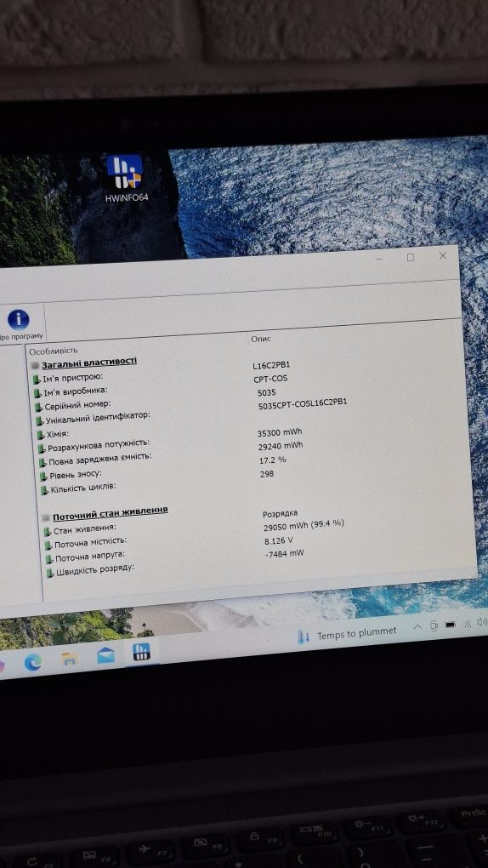Open File Explorer from the taskbar
Image resolution: width=488 pixels, height=868 pixels.
pos(70,658)
